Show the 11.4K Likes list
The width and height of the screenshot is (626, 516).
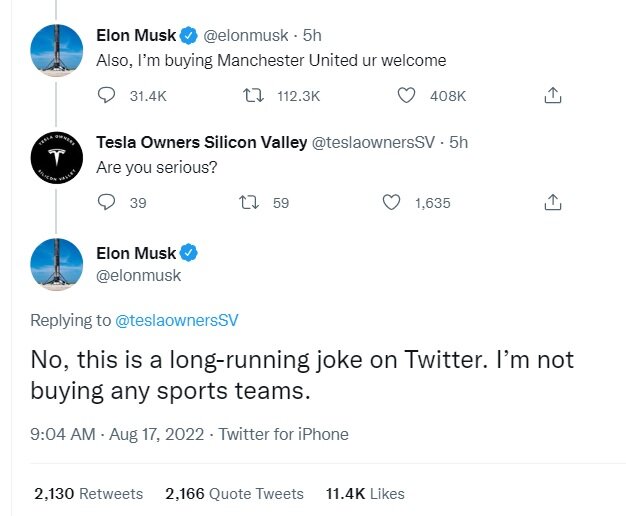[x=365, y=494]
